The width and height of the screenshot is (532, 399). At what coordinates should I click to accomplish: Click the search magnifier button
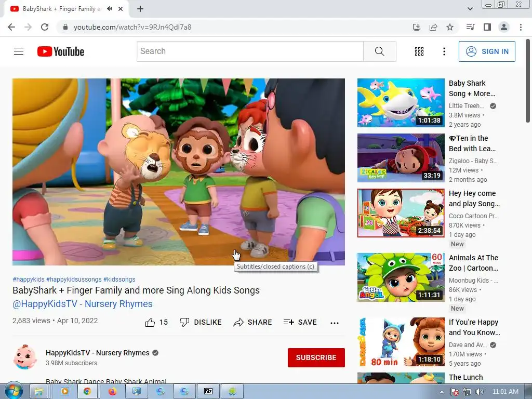[380, 51]
